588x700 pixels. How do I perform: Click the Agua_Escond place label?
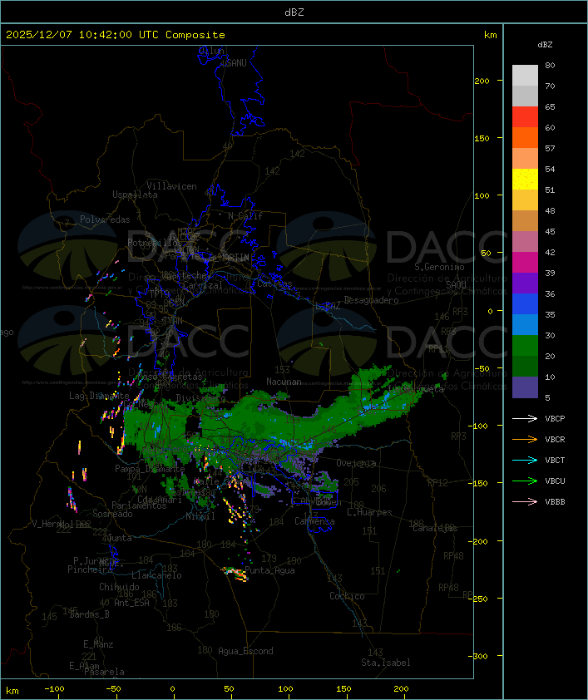coord(245,651)
